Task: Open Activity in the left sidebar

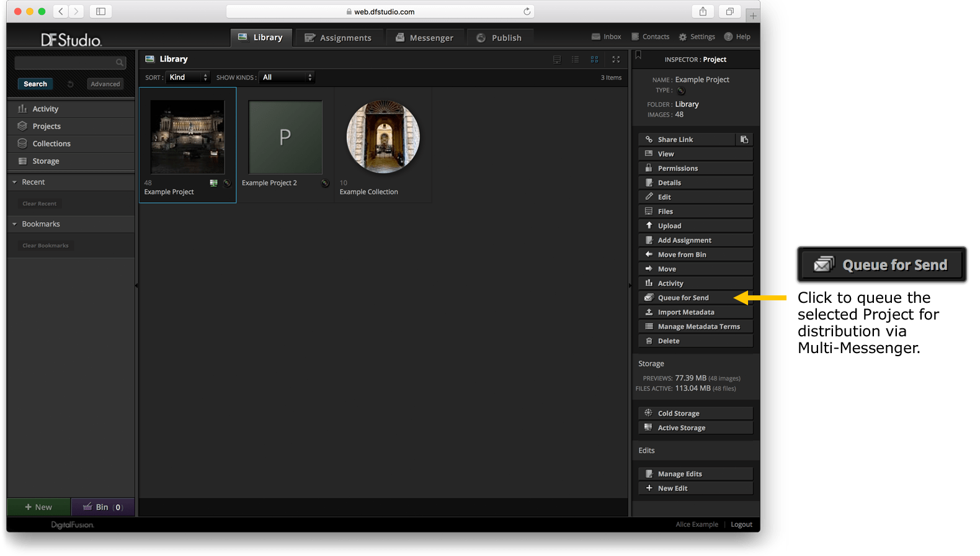Action: pos(71,109)
